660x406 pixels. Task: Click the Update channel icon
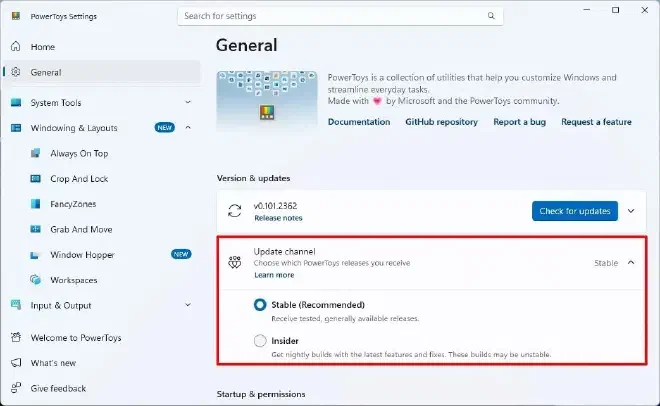coord(234,263)
